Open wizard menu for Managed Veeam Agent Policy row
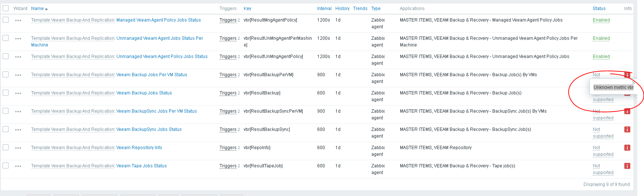The height and width of the screenshot is (196, 644). (18, 20)
